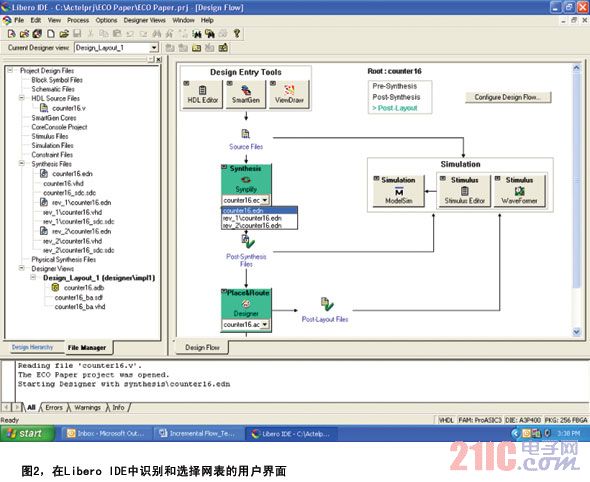Close the file manager side panel
The height and width of the screenshot is (482, 590).
pos(159,59)
